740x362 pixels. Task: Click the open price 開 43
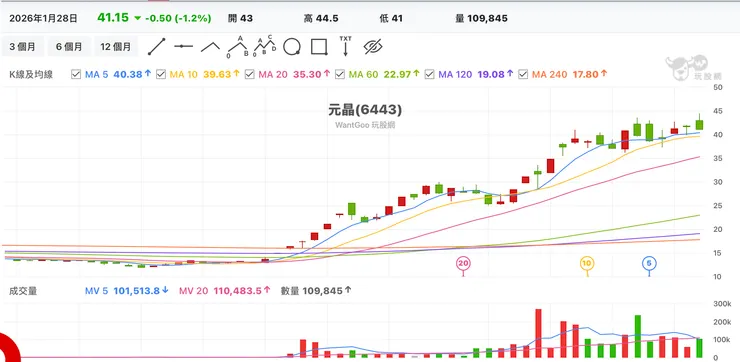click(x=240, y=18)
